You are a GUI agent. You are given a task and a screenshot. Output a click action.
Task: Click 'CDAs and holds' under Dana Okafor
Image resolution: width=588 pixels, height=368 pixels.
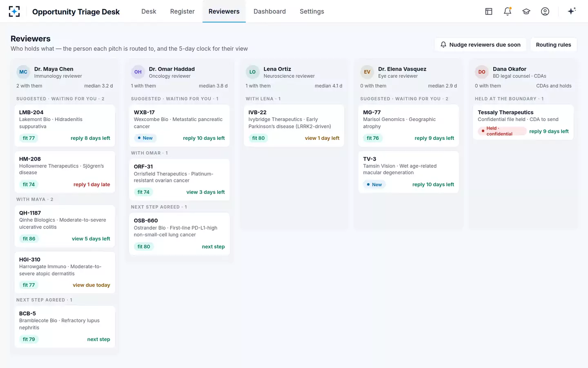point(554,86)
